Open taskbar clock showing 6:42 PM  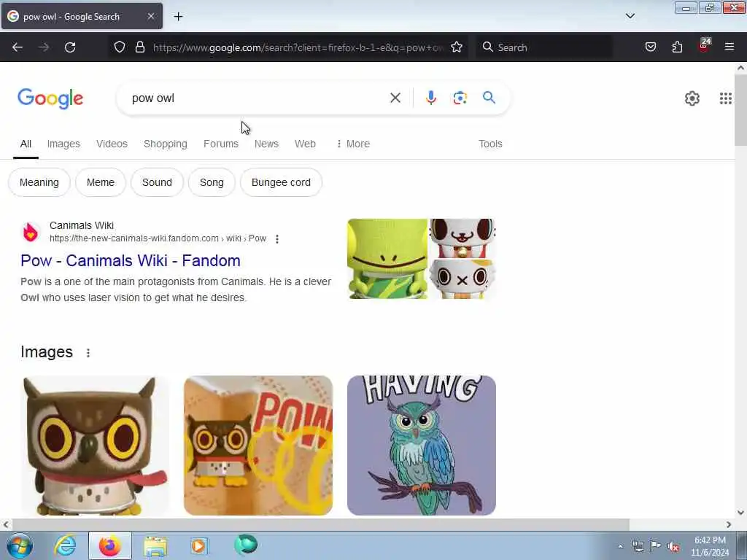coord(710,546)
